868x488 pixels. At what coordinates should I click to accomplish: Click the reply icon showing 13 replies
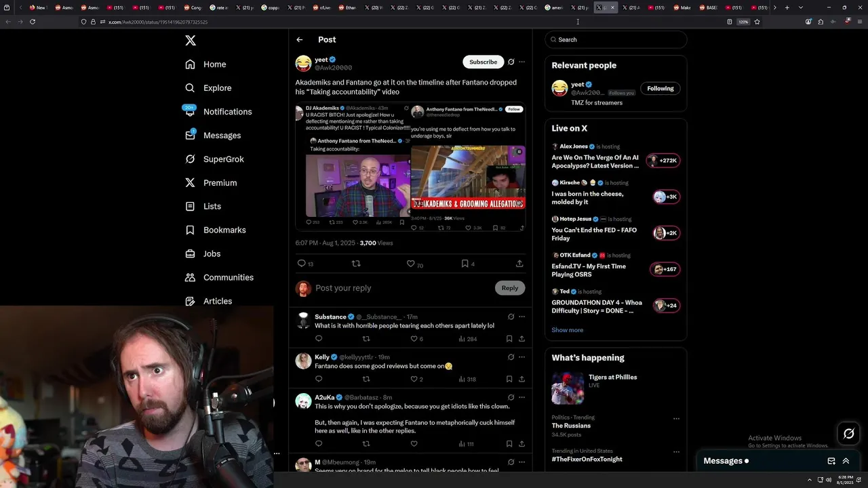[302, 264]
